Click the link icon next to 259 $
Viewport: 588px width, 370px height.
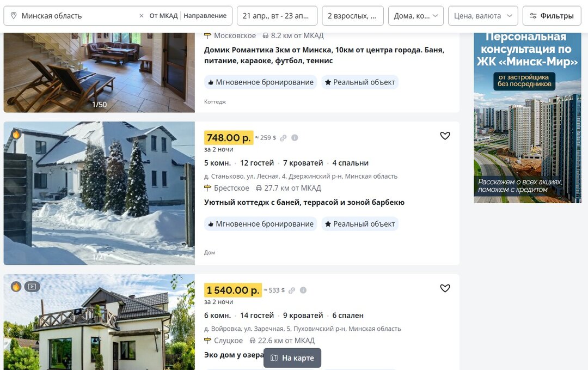tap(283, 138)
